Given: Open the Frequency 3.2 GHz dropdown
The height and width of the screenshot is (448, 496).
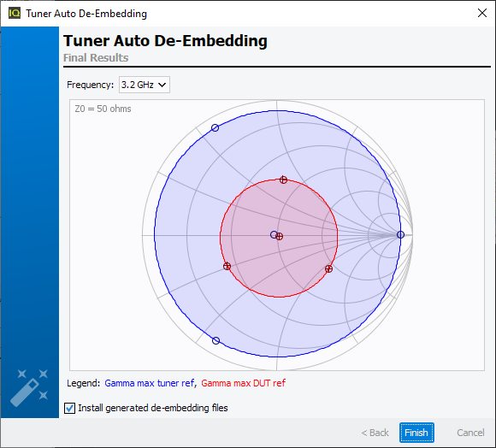Looking at the screenshot, I should pos(145,85).
